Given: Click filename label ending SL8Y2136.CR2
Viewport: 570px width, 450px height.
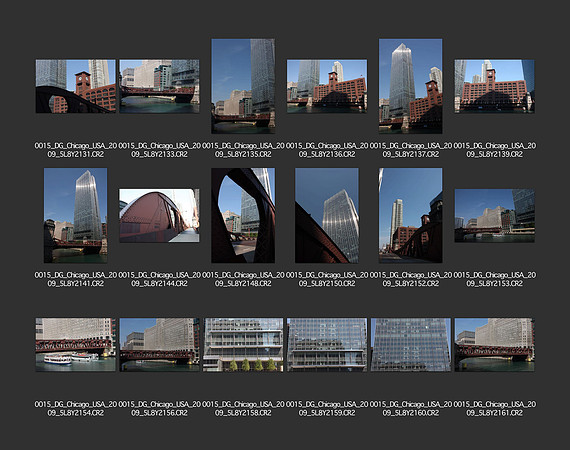Looking at the screenshot, I should [327, 150].
